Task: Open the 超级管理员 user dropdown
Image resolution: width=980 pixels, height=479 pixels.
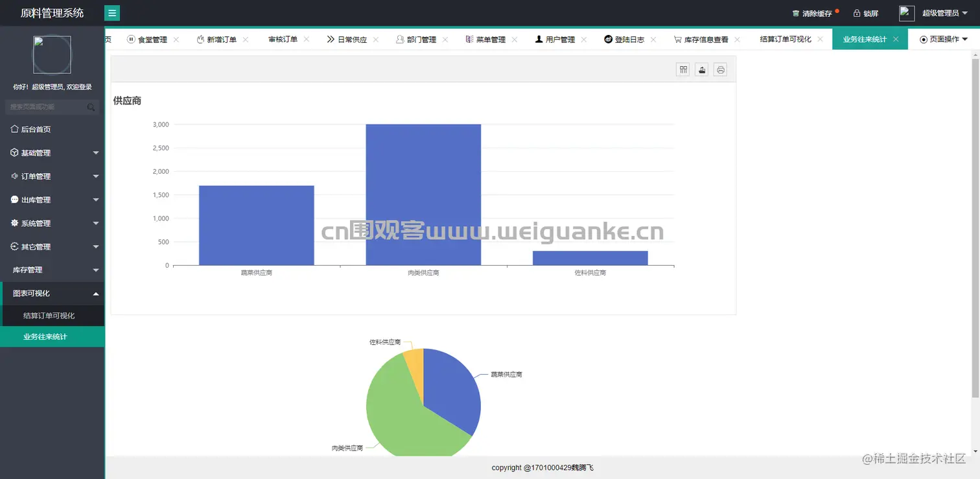Action: [945, 14]
